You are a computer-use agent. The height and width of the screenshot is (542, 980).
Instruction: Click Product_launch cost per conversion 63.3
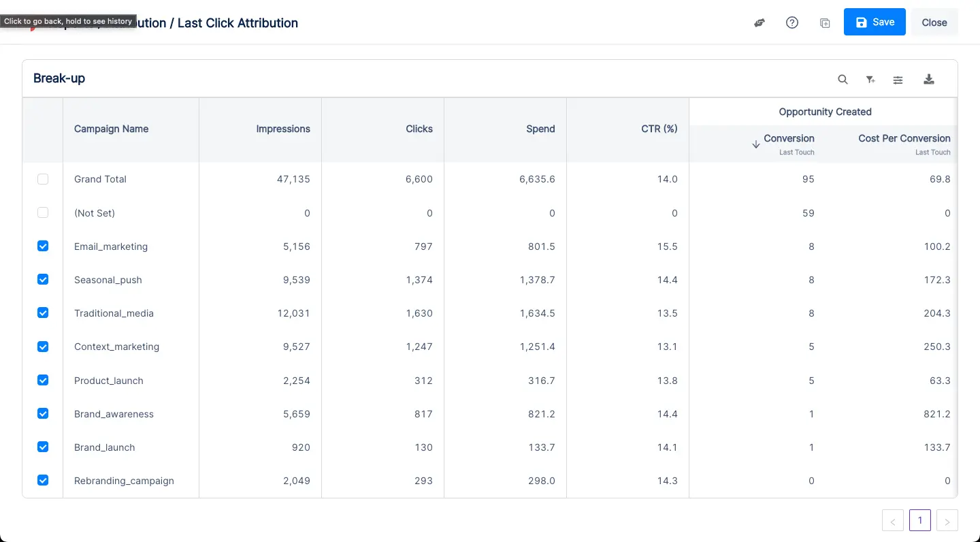click(940, 381)
